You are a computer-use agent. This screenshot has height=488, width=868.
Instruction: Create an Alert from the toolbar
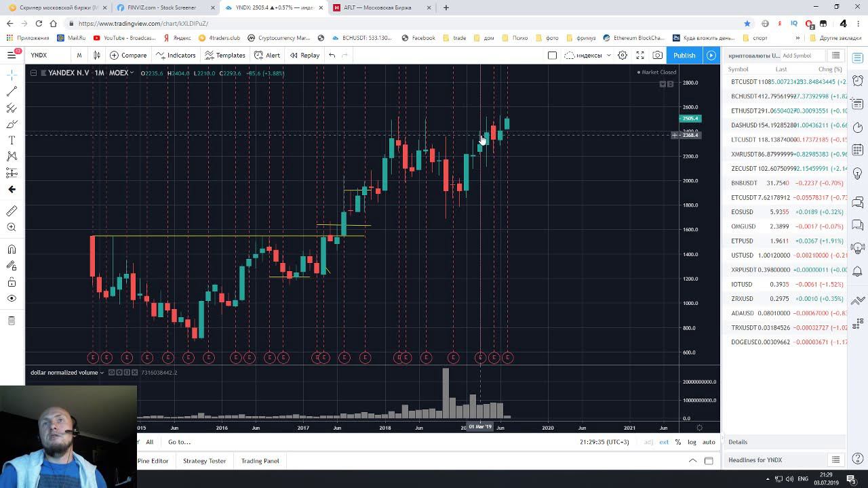tap(267, 55)
